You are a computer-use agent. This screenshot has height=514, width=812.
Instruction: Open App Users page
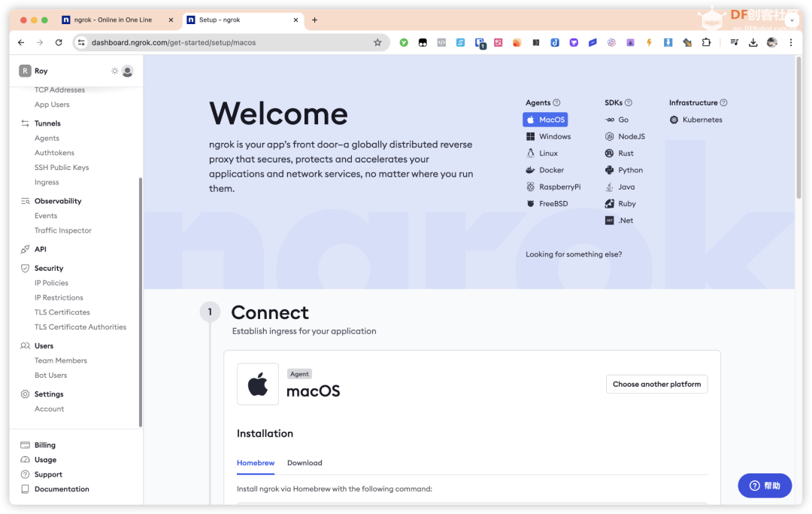(52, 105)
